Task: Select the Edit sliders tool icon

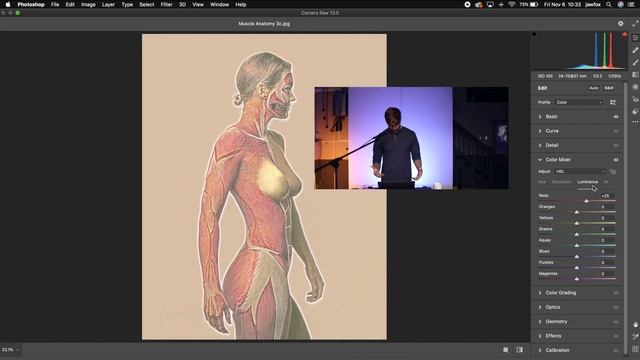Action: [x=635, y=38]
